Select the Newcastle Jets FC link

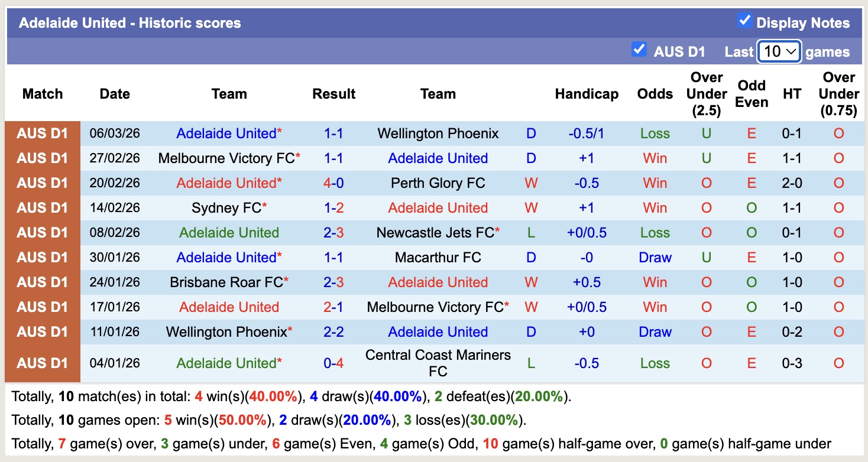point(435,232)
